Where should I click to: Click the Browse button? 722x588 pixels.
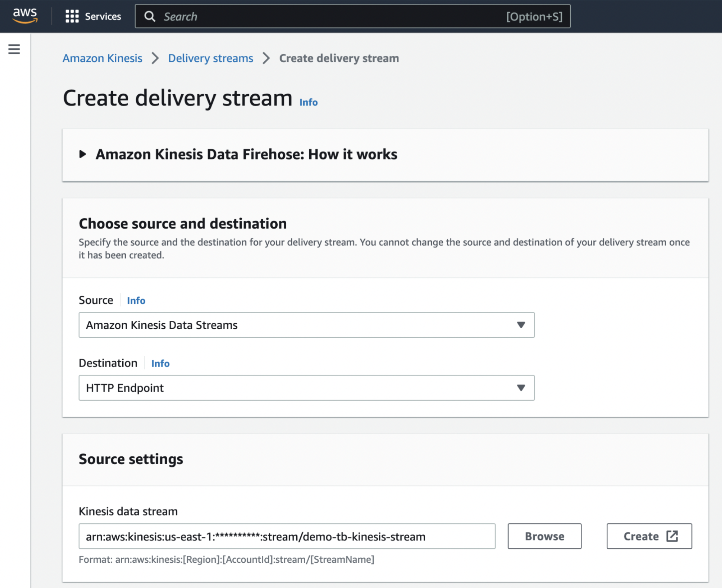click(544, 536)
